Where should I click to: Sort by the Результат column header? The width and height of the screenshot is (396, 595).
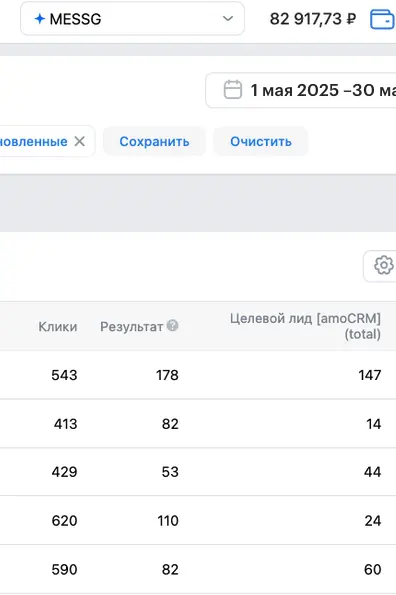click(x=132, y=326)
